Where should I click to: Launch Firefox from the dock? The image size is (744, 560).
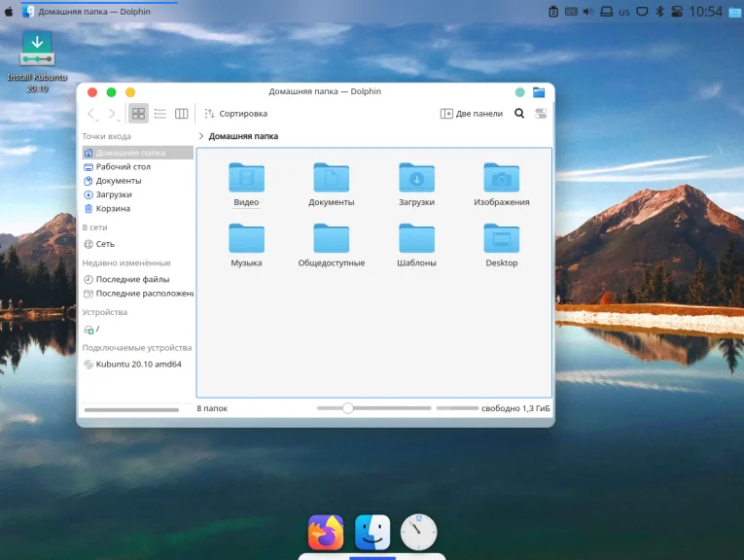tap(326, 532)
